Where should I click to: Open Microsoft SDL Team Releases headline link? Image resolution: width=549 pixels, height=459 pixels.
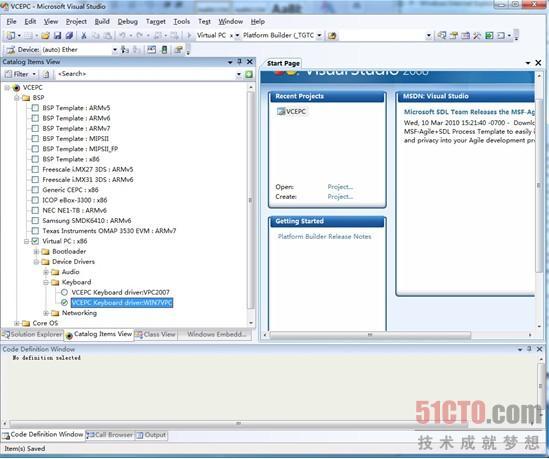[x=469, y=112]
